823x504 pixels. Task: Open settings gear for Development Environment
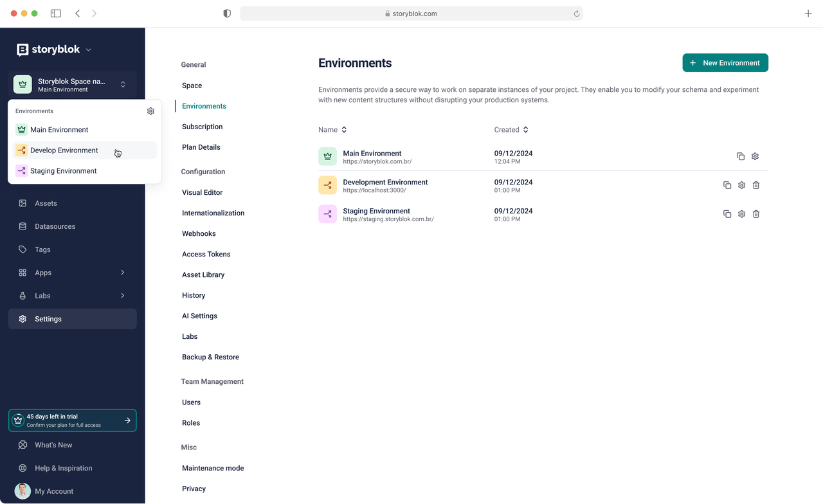(x=742, y=185)
